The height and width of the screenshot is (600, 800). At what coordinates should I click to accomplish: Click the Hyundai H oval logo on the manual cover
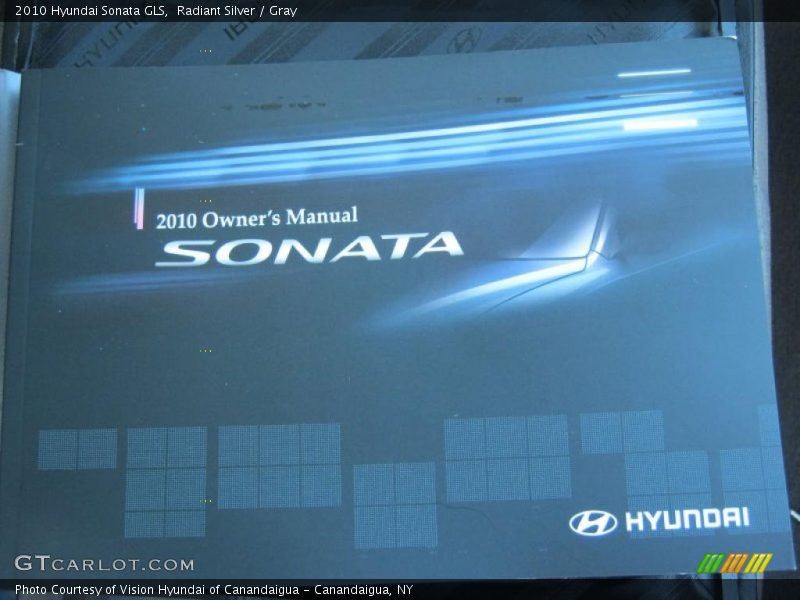coord(593,522)
